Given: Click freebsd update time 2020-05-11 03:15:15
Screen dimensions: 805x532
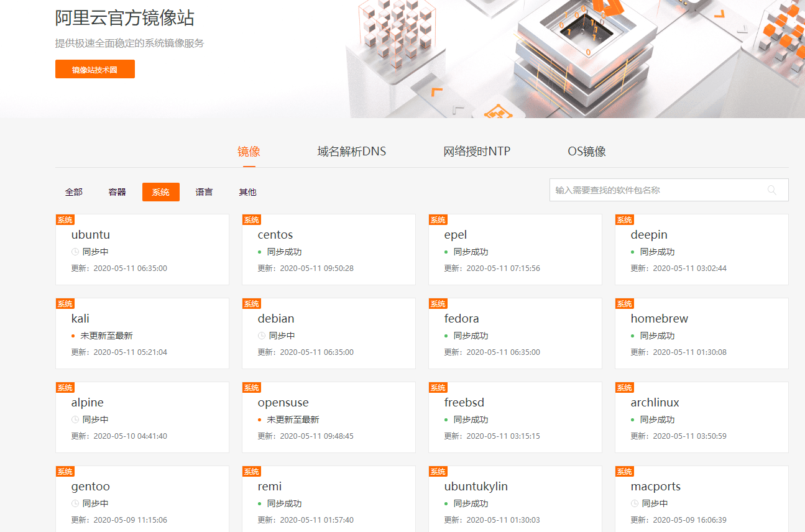Looking at the screenshot, I should click(x=503, y=436).
